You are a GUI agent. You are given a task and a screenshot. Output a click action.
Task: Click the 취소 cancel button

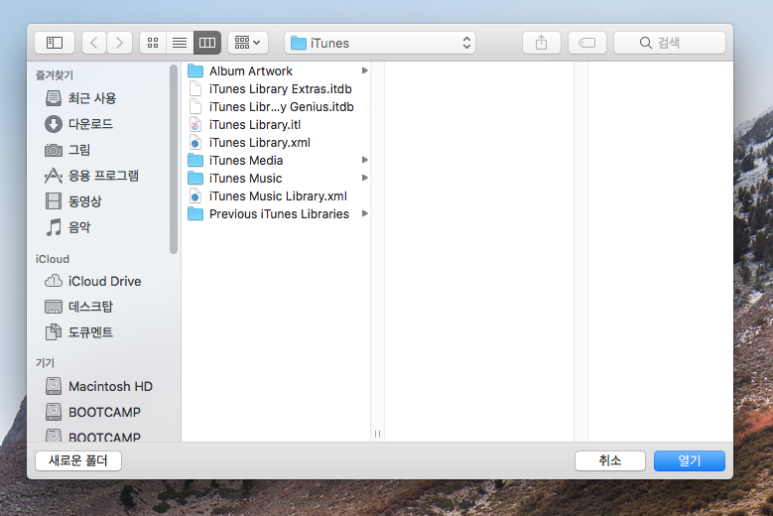[x=610, y=460]
